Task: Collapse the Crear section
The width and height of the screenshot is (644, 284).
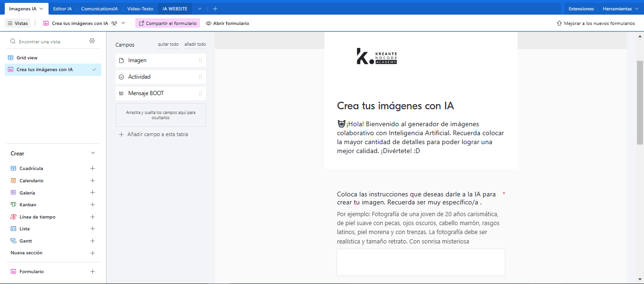Action: (93, 153)
